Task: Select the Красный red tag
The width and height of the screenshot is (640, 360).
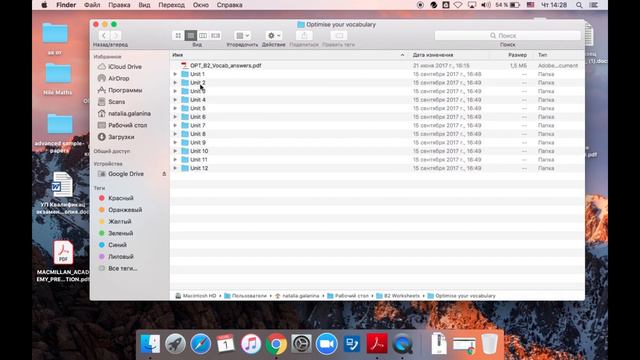Action: [120, 198]
